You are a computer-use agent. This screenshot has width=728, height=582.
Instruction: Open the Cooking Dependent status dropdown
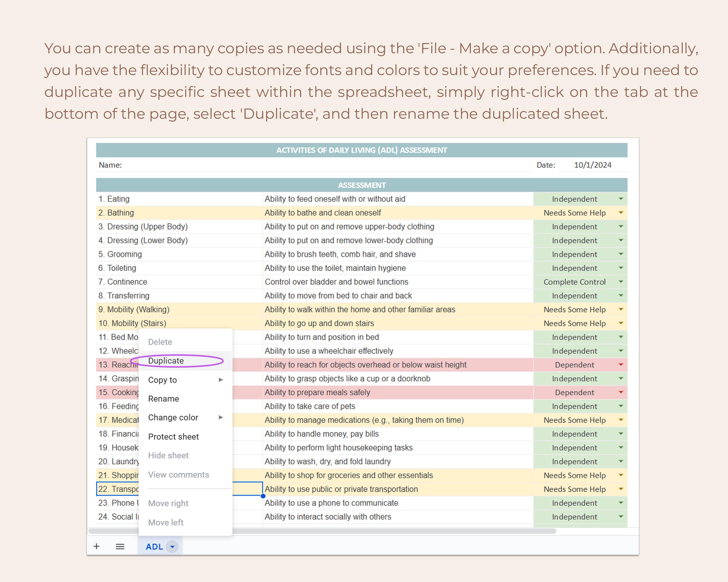coord(621,392)
